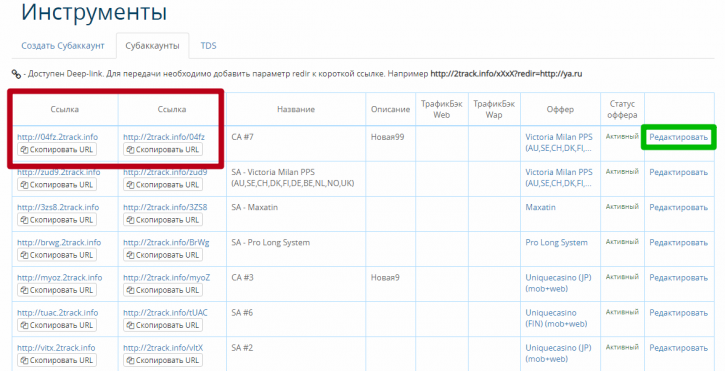Open link http://vitx.2track.info
This screenshot has height=371, width=725.
(56, 348)
